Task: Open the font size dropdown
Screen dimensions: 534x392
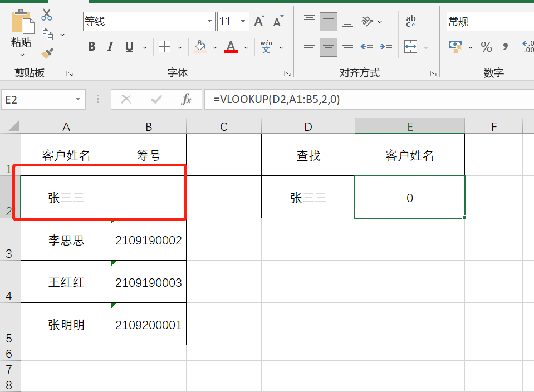Action: tap(243, 22)
